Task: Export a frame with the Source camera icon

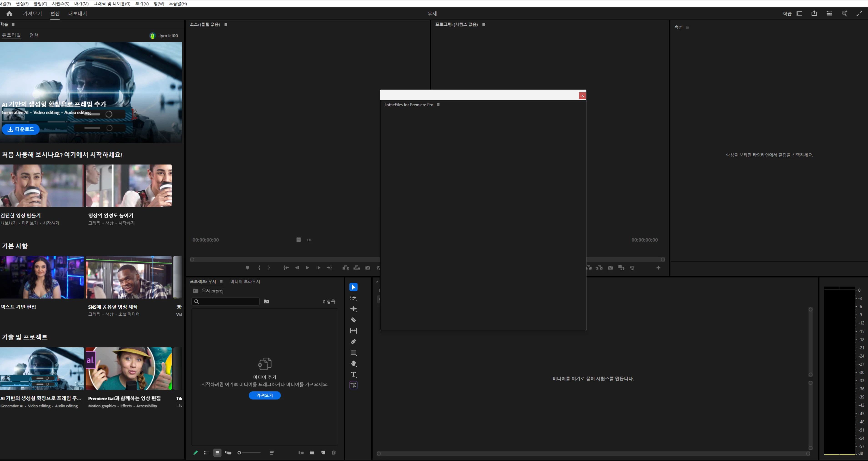Action: (368, 268)
